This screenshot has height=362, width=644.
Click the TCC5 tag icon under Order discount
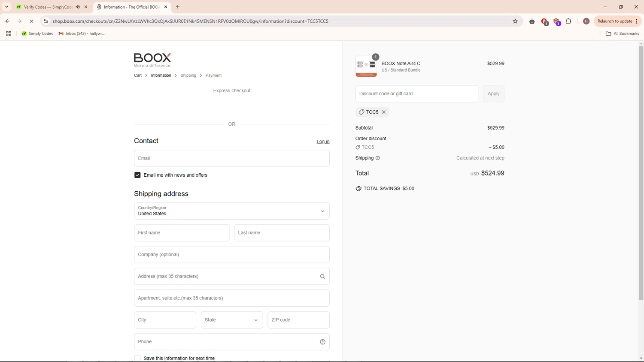[x=358, y=147]
